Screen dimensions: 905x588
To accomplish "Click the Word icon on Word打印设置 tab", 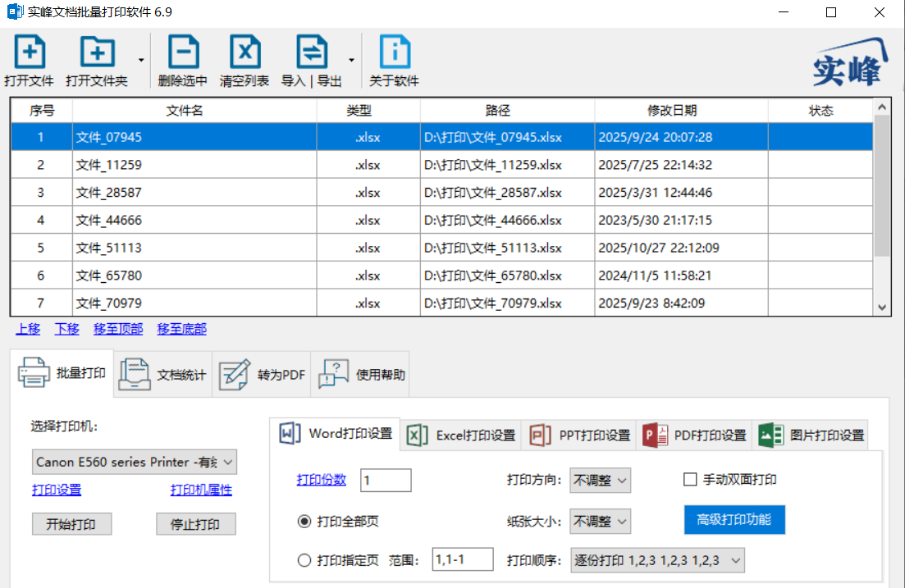I will click(x=290, y=433).
